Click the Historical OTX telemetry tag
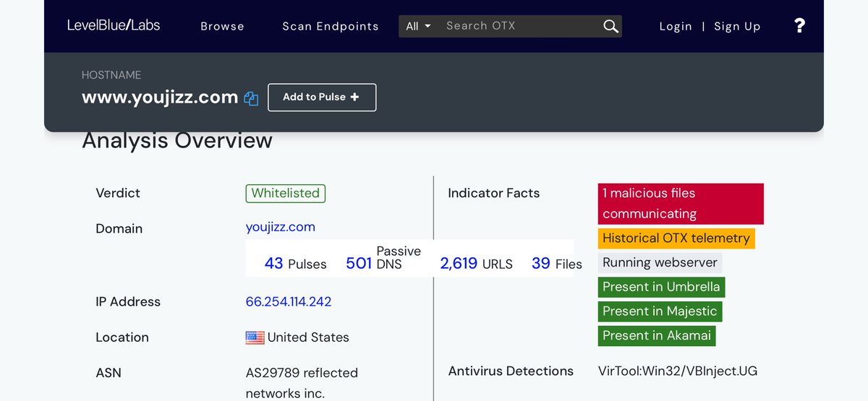The height and width of the screenshot is (401, 868). click(676, 238)
